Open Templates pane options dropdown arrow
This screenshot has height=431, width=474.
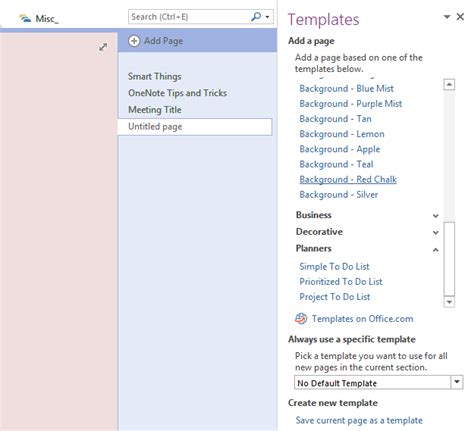coord(447,17)
